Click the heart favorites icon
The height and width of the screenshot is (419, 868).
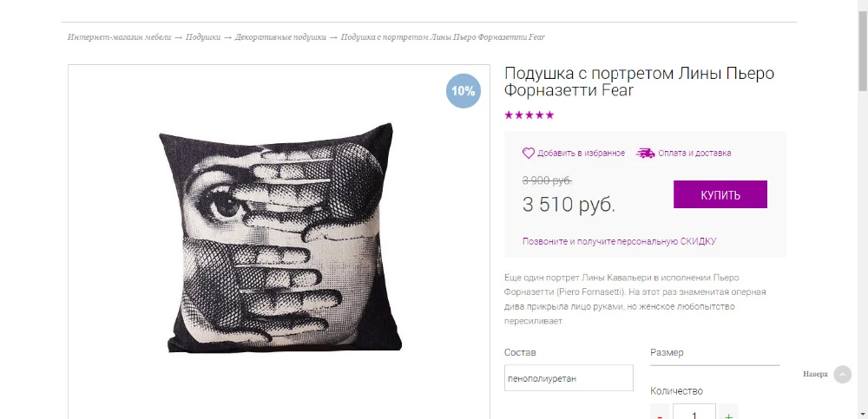pos(528,154)
